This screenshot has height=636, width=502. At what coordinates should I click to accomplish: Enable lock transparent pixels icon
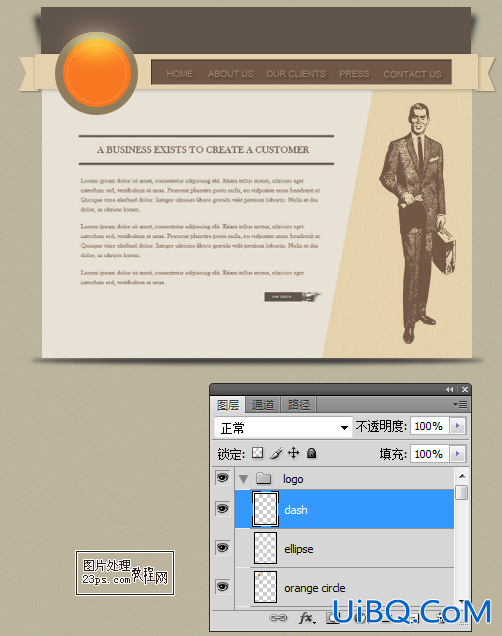(257, 453)
